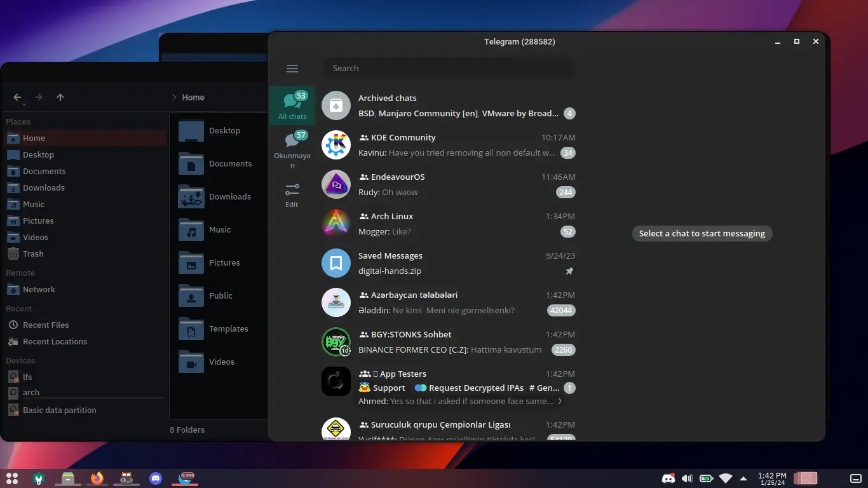The image size is (868, 488).
Task: Switch to the Okunmayan folder tab
Action: coord(292,149)
